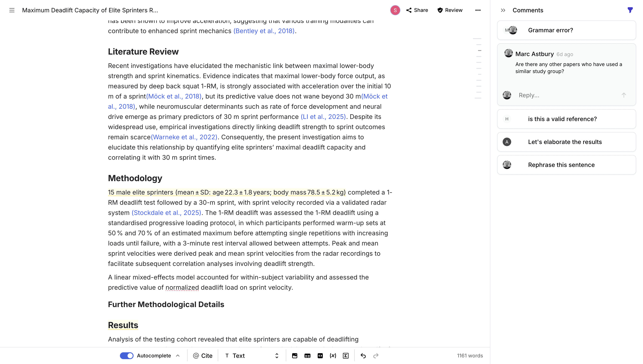Open the Text style dropdown

point(250,355)
